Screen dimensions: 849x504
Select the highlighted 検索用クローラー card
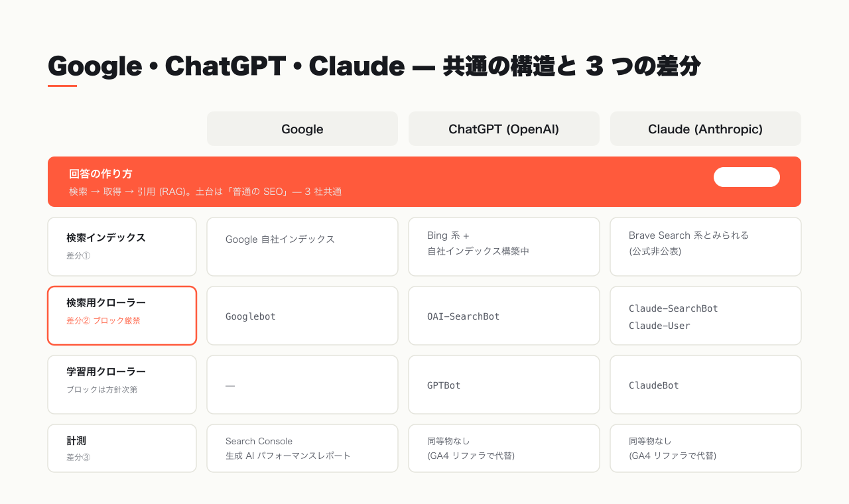click(x=122, y=316)
